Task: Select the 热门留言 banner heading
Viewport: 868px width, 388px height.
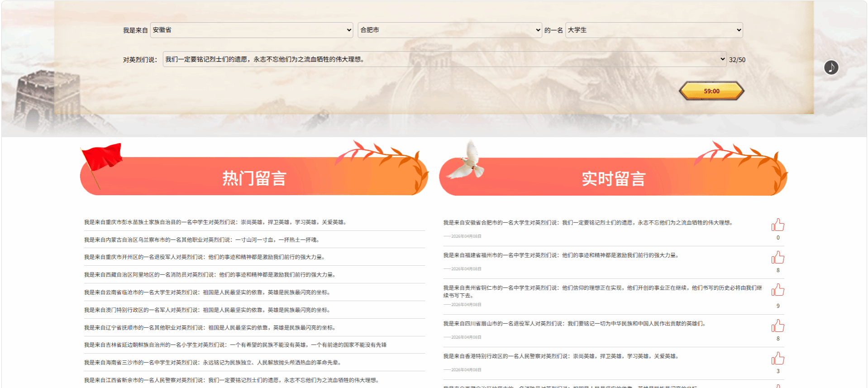Action: (254, 178)
